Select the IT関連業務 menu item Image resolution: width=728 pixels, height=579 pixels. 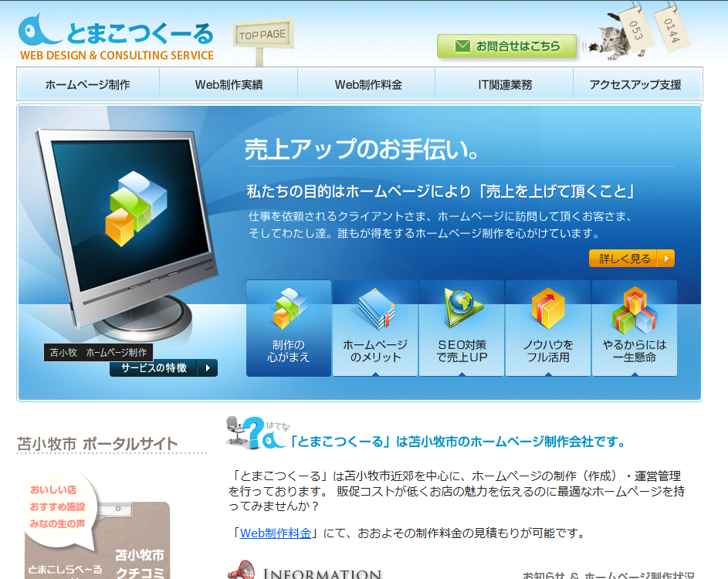click(505, 85)
